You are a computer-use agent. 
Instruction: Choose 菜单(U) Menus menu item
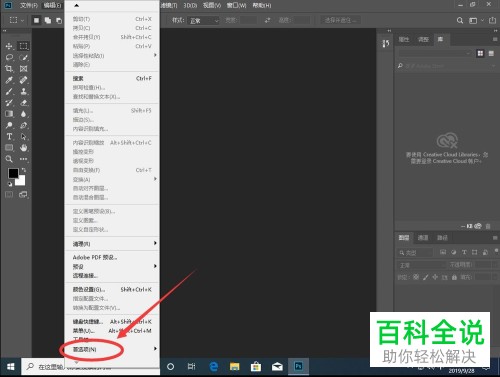pos(112,331)
